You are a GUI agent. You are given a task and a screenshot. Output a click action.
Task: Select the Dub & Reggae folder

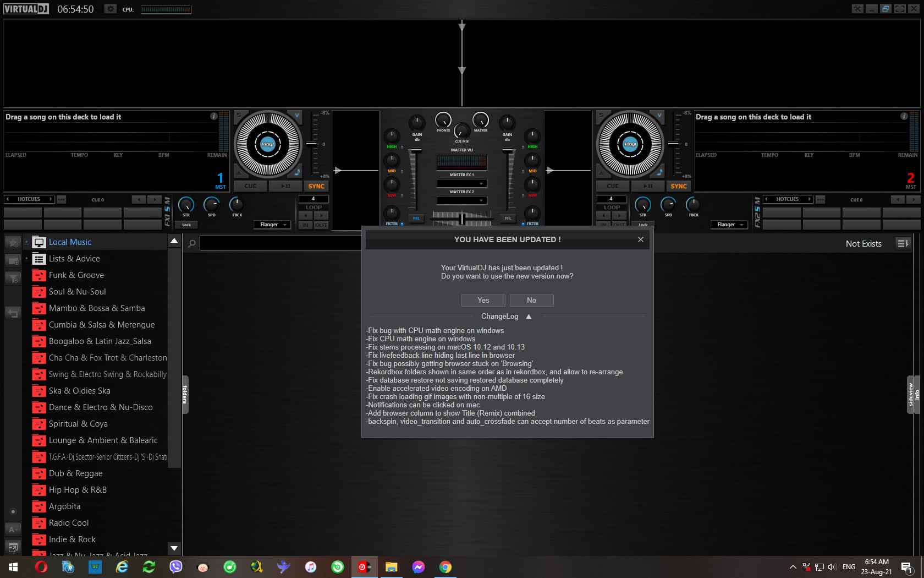pos(75,473)
